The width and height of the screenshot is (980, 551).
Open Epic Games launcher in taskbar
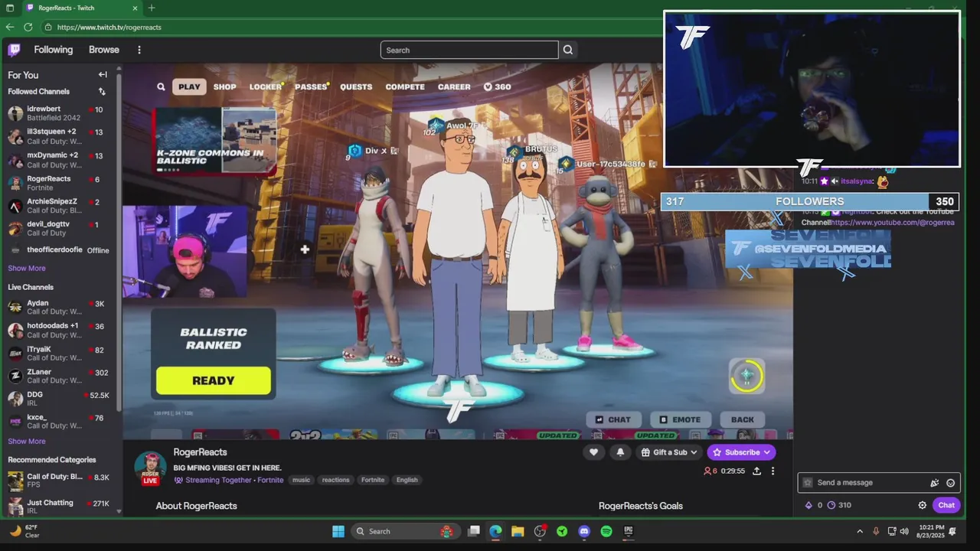(x=629, y=531)
